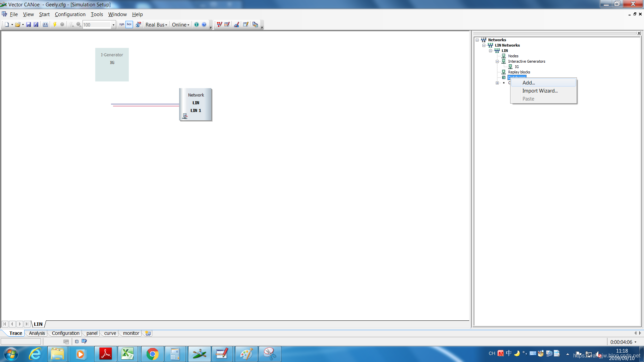Collapse the LIN Networks tree node
Screen dimensions: 644x362
[484, 45]
